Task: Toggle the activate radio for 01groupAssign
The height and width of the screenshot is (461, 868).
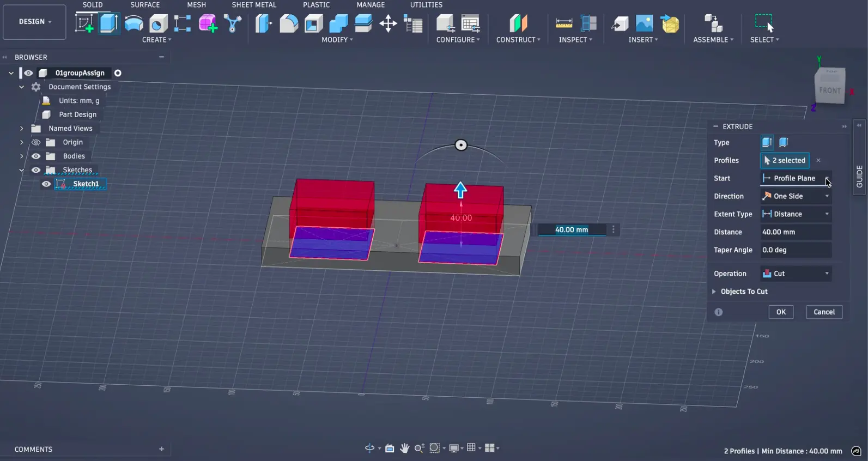Action: 118,73
